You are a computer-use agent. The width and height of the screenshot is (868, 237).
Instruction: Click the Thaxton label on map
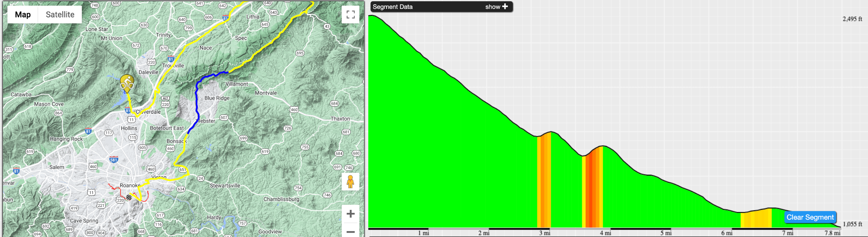340,119
